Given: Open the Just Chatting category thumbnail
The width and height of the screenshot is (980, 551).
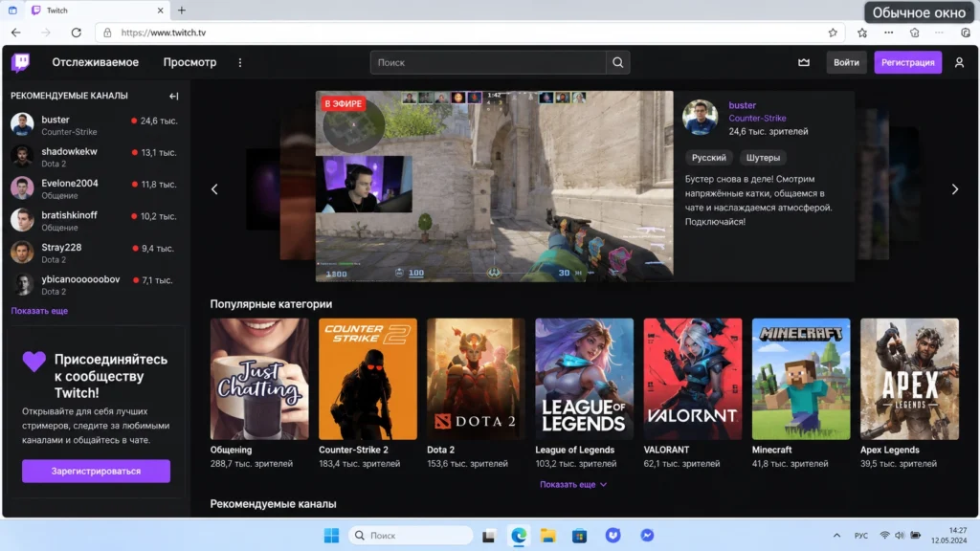Looking at the screenshot, I should pyautogui.click(x=259, y=379).
